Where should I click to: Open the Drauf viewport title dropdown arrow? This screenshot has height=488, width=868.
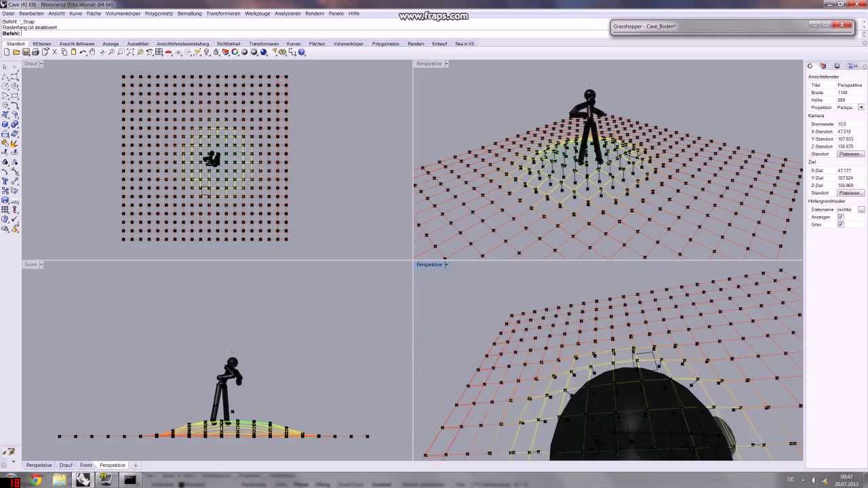click(41, 64)
